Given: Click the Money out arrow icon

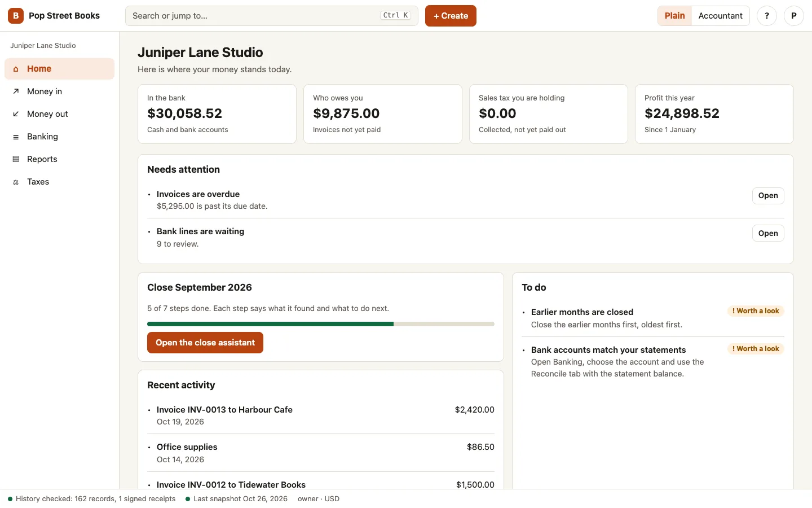Looking at the screenshot, I should tap(16, 114).
